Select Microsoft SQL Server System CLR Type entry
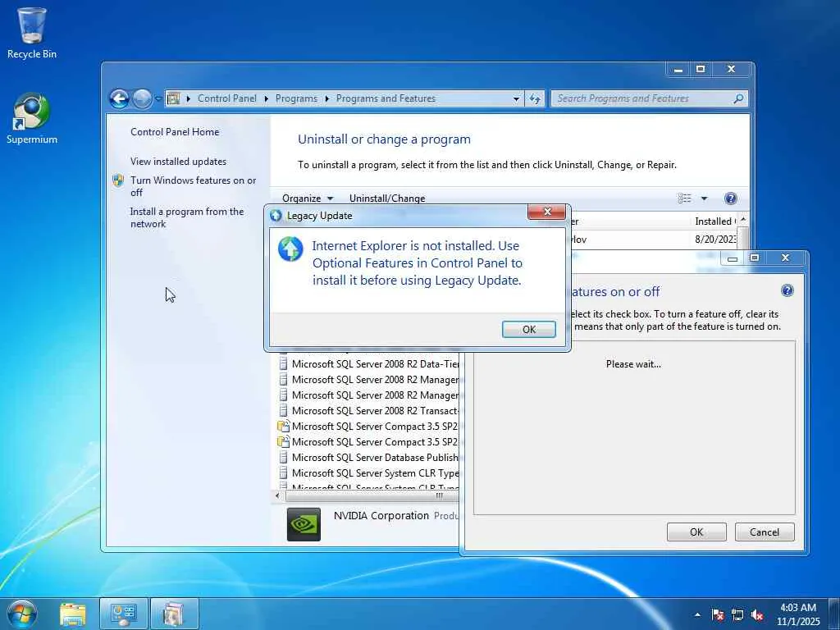This screenshot has height=630, width=840. pos(369,472)
